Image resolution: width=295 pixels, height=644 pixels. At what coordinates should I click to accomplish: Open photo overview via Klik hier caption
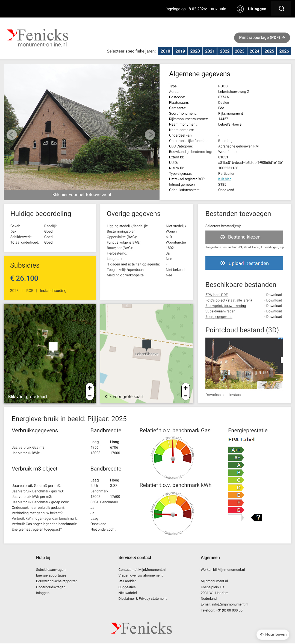[x=82, y=195]
